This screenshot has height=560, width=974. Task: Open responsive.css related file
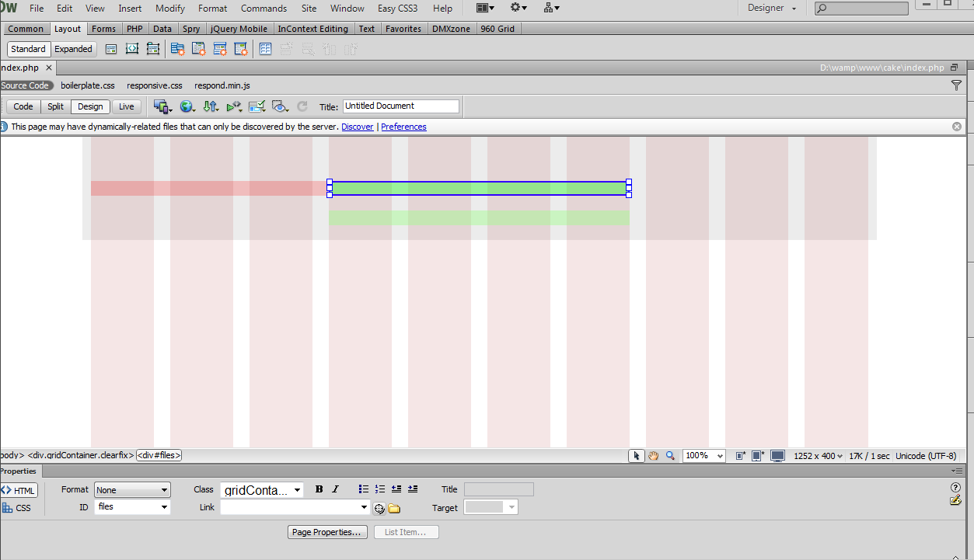coord(155,85)
